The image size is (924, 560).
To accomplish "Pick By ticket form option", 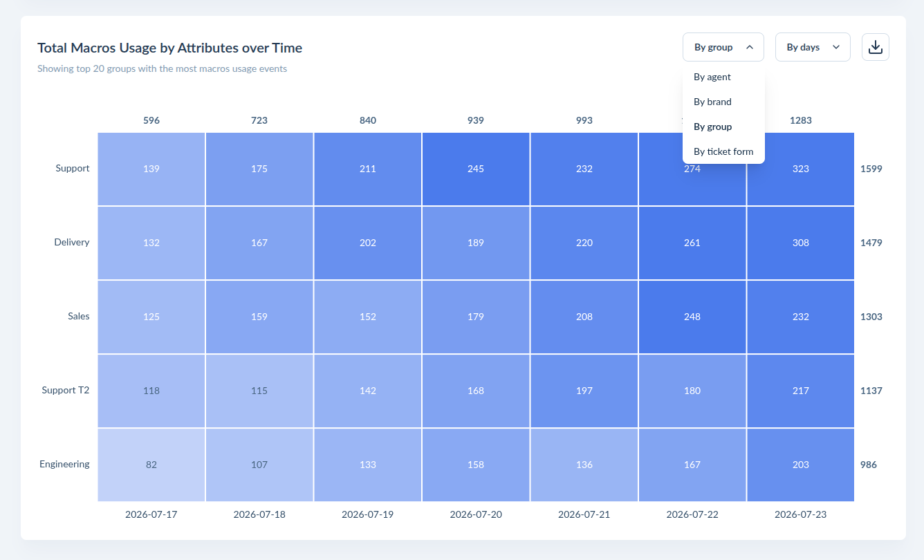I will point(723,151).
